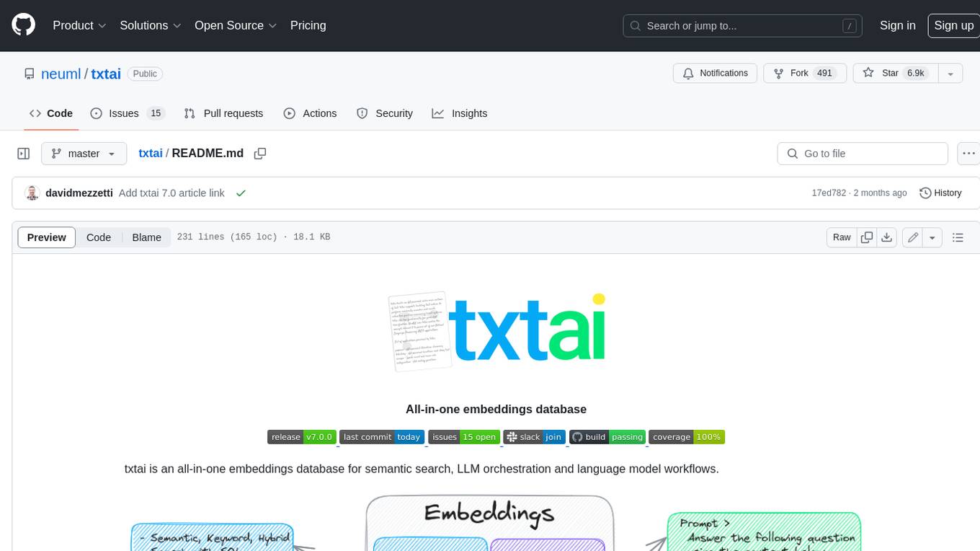Viewport: 980px width, 551px height.
Task: Edit this file with the pencil icon
Action: click(x=912, y=237)
